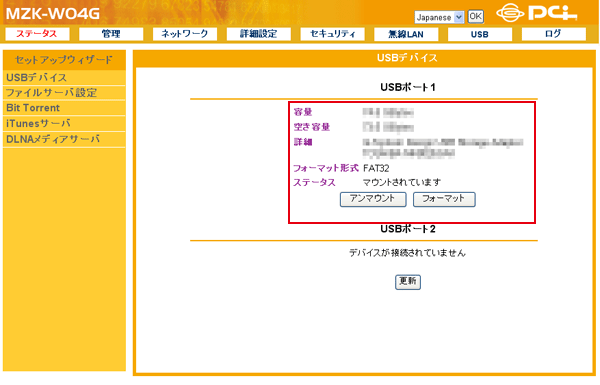
Task: Click the デバイスが接続されていません message
Action: click(x=407, y=253)
